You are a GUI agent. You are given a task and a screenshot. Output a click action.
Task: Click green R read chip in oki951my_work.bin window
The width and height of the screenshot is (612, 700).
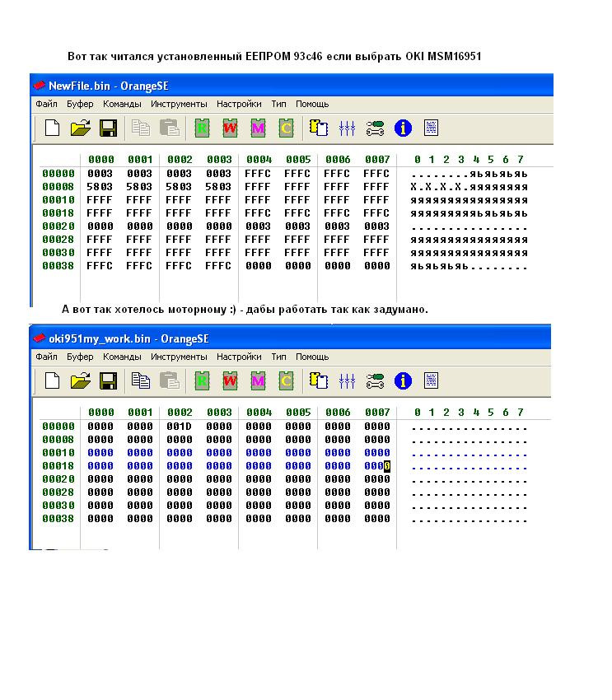pyautogui.click(x=202, y=380)
